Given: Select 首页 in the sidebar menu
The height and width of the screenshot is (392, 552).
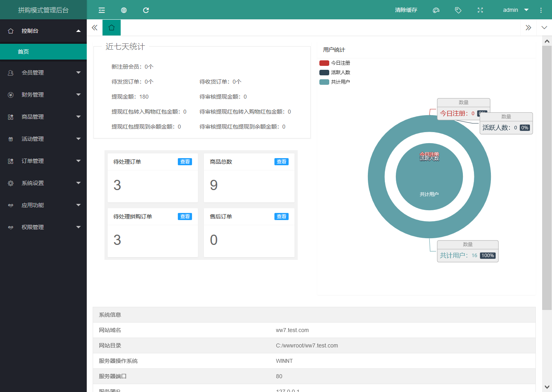Looking at the screenshot, I should click(x=43, y=52).
